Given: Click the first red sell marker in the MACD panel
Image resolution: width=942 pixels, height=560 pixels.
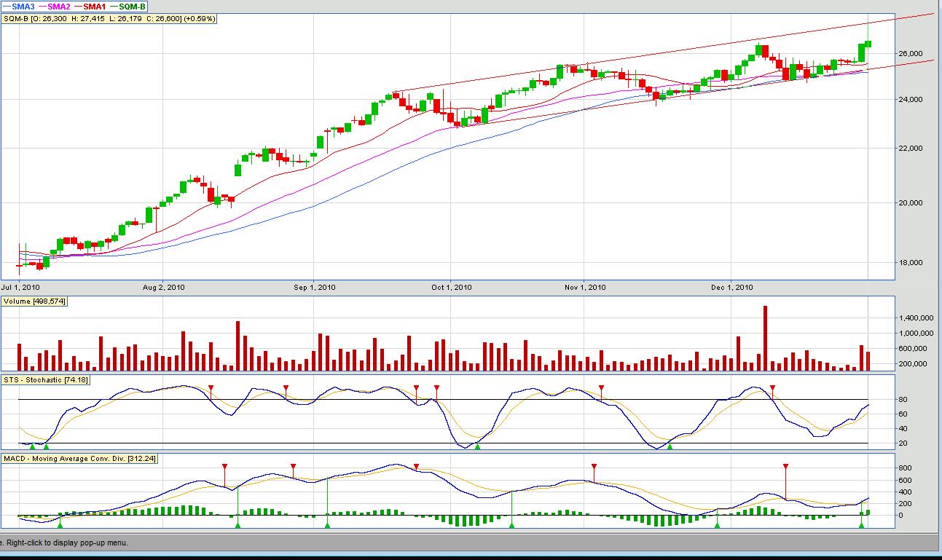Looking at the screenshot, I should [224, 465].
